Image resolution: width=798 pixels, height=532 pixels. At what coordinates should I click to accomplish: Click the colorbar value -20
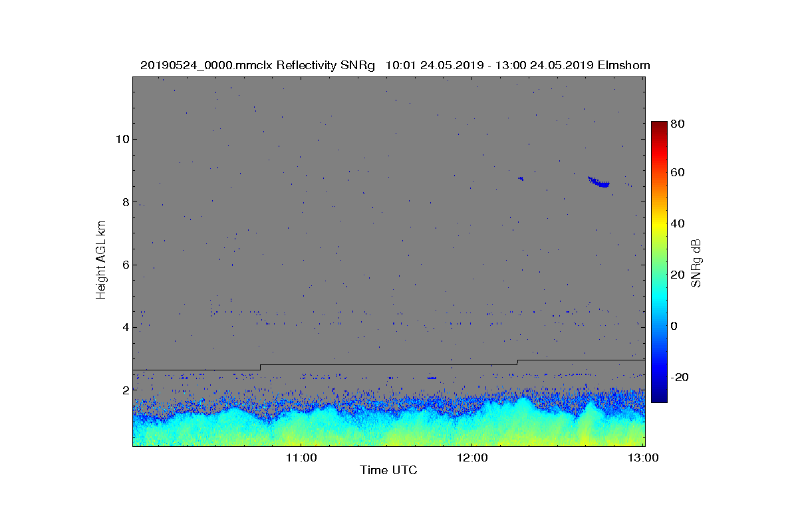pyautogui.click(x=680, y=377)
